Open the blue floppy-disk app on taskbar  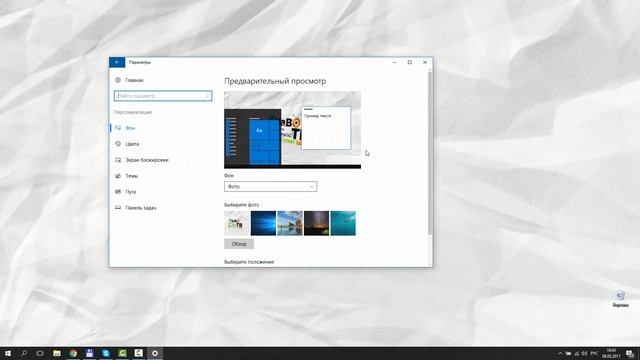[x=89, y=353]
